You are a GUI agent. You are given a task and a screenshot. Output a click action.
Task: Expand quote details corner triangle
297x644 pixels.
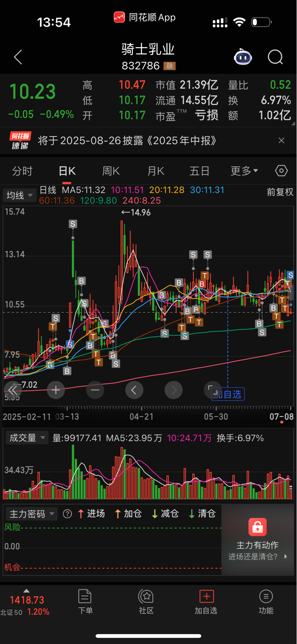tap(293, 124)
